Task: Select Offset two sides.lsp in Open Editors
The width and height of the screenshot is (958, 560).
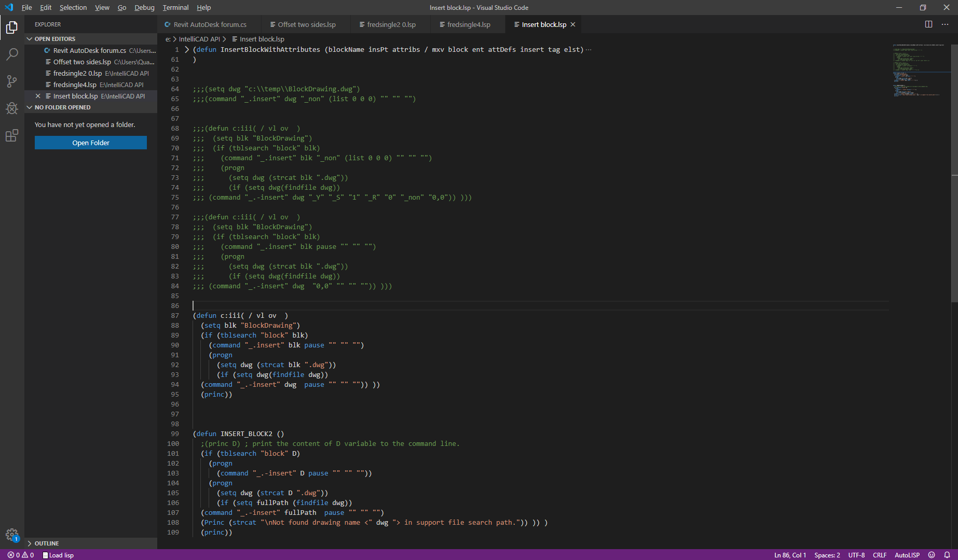Action: [91, 62]
